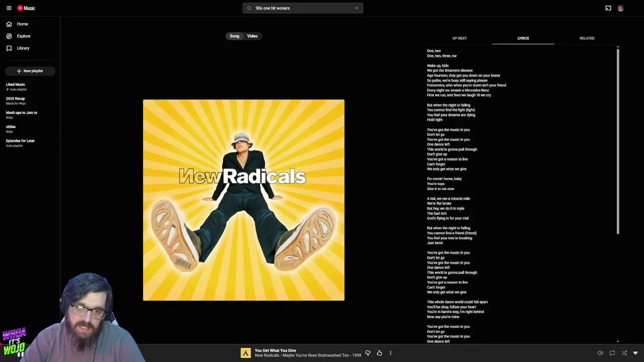
Task: Dislike the current song
Action: coord(368,353)
